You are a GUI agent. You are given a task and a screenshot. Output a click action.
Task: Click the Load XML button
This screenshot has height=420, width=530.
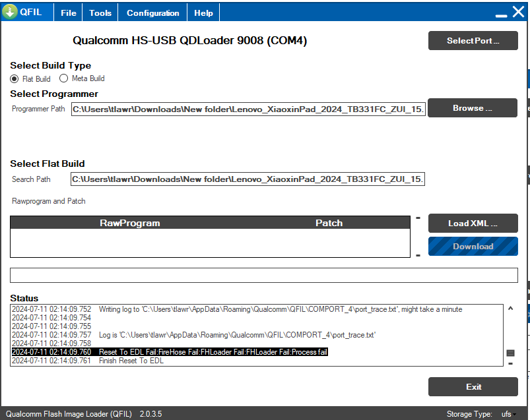(x=473, y=223)
